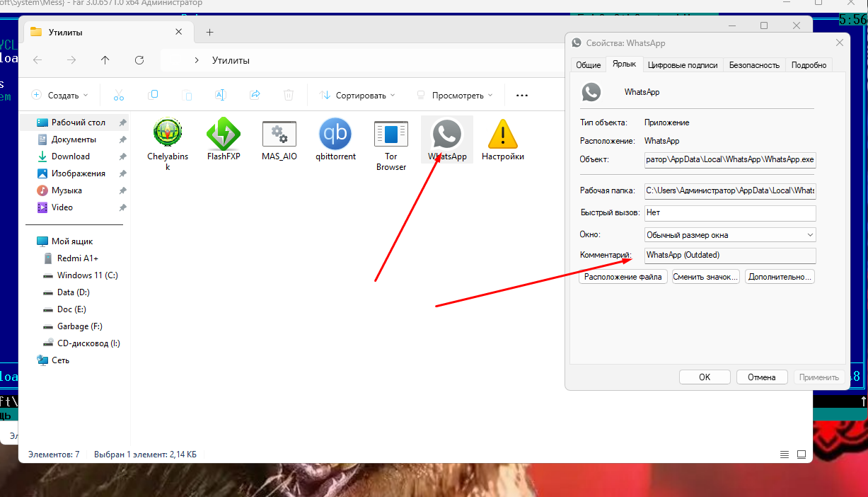Select the FlashFXP application icon

224,135
